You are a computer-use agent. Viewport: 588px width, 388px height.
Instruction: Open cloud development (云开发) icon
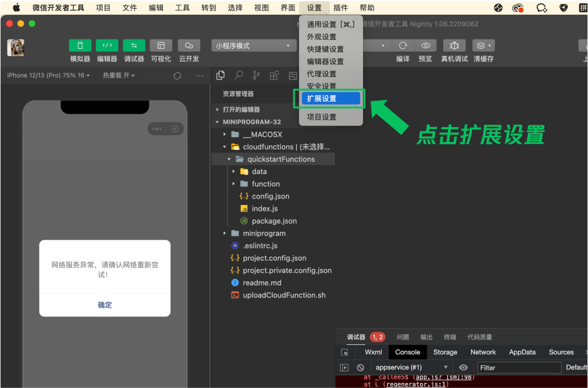click(188, 45)
